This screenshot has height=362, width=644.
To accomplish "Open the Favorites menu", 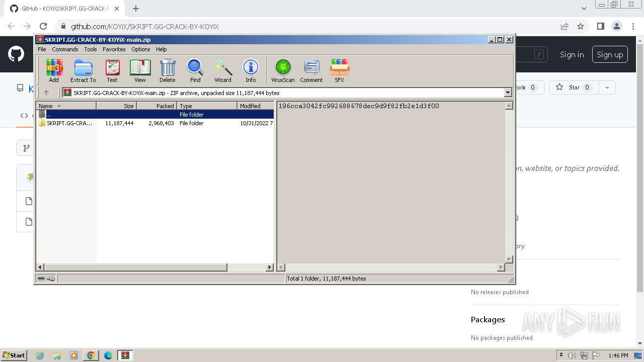I will point(114,49).
